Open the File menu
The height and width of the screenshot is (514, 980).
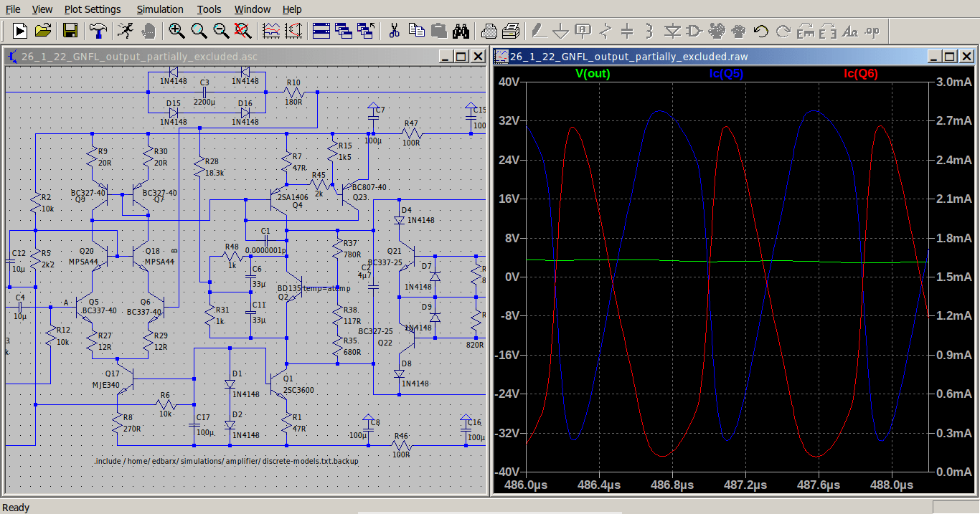[x=13, y=9]
